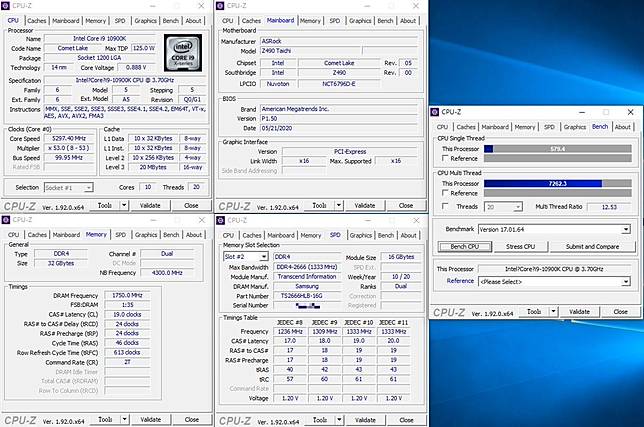The height and width of the screenshot is (427, 644).
Task: Click the Multi Thread Ratio 12.53 value
Action: point(609,207)
